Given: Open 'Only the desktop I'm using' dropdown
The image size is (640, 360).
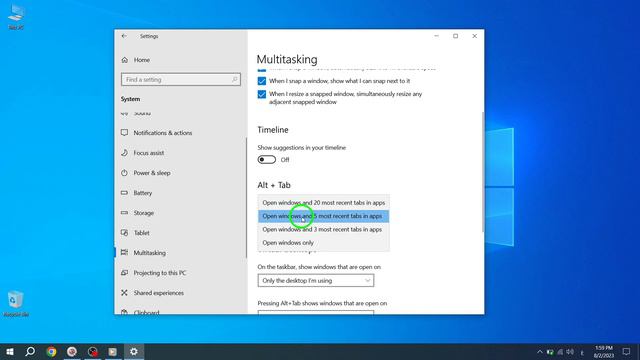Looking at the screenshot, I should 316,280.
